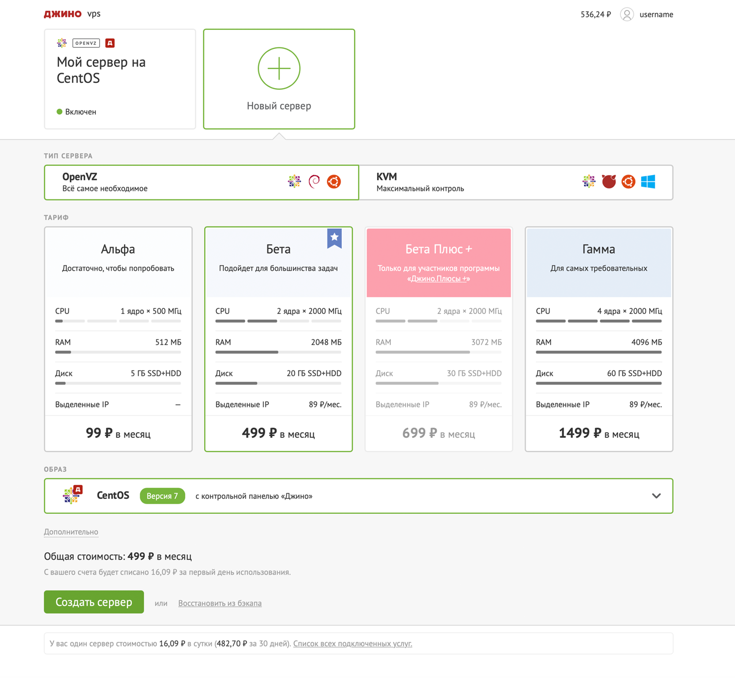Open the user avatar icon
The height and width of the screenshot is (700, 735).
627,14
